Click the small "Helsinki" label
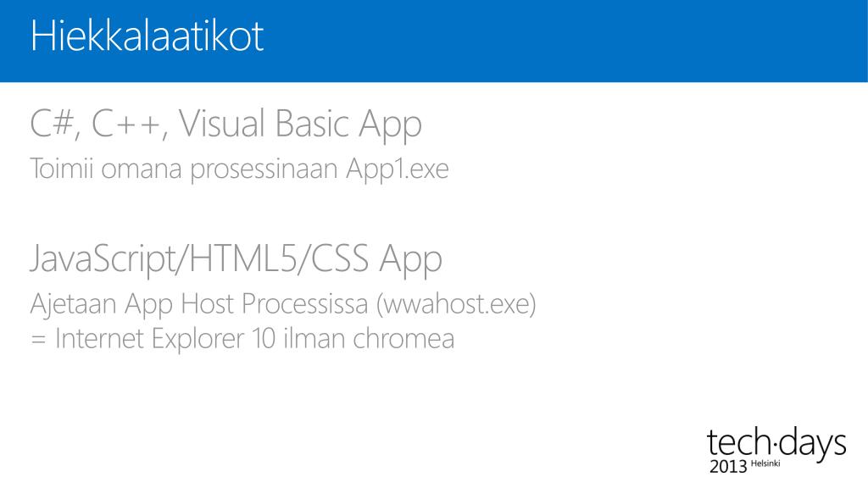The width and height of the screenshot is (868, 488). click(x=765, y=463)
